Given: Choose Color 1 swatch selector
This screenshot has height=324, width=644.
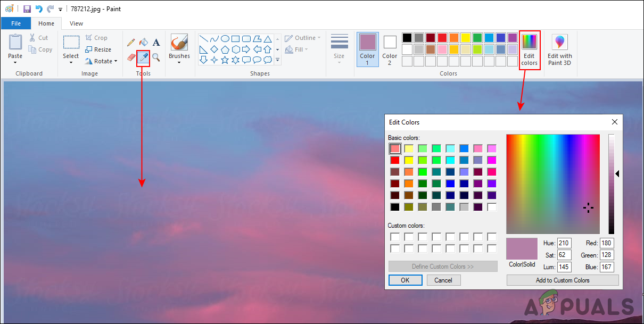Looking at the screenshot, I should click(367, 49).
